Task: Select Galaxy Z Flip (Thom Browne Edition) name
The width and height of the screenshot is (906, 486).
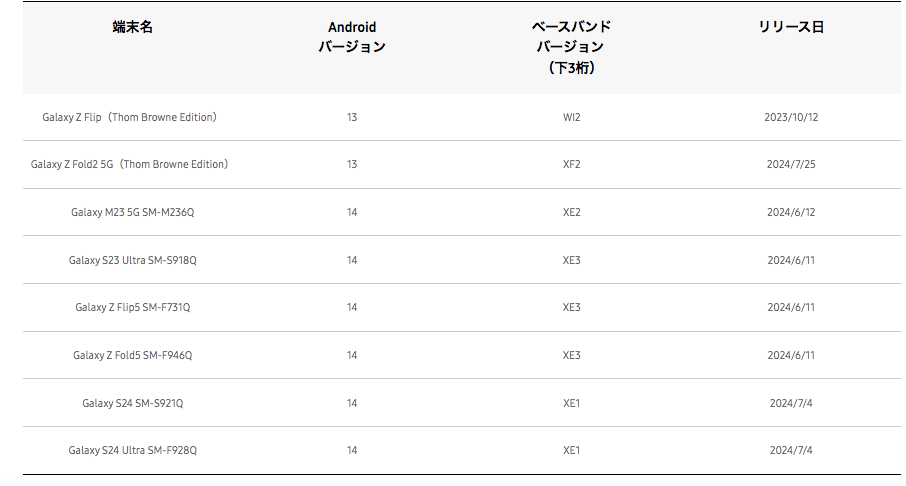Action: 130,117
